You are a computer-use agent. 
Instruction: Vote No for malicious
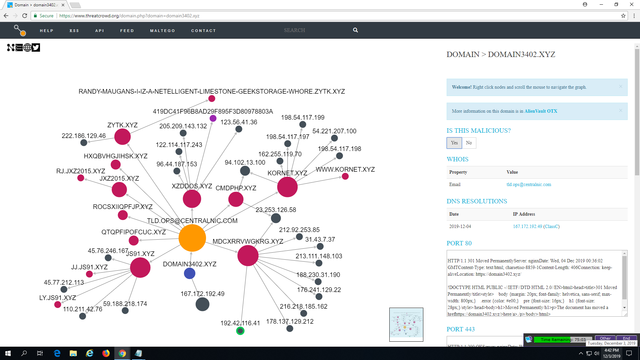click(469, 143)
